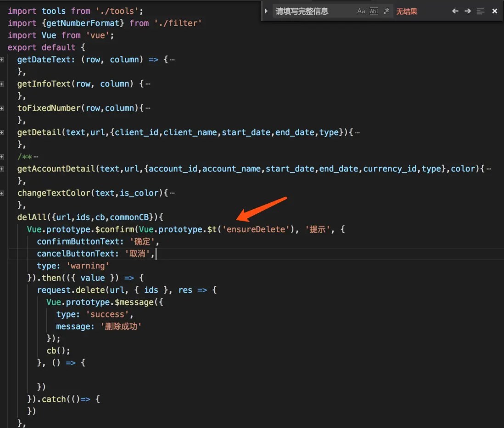
Task: Go to previous search match
Action: point(455,11)
